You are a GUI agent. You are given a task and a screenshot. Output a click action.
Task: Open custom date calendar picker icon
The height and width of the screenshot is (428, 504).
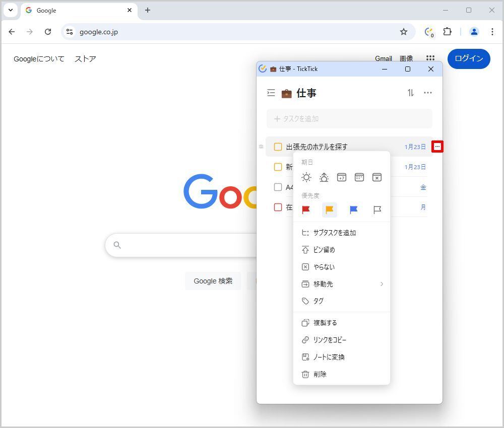pos(359,177)
